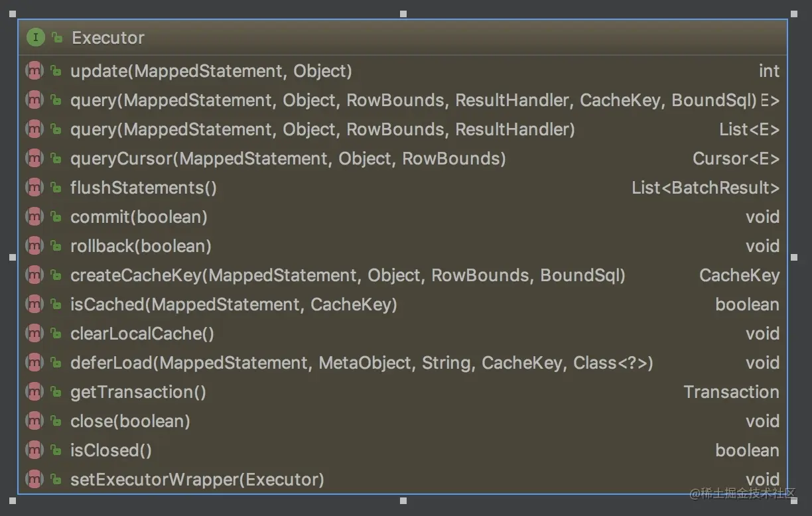The height and width of the screenshot is (516, 812).
Task: Click the method icon of getTransaction() row
Action: 34,392
